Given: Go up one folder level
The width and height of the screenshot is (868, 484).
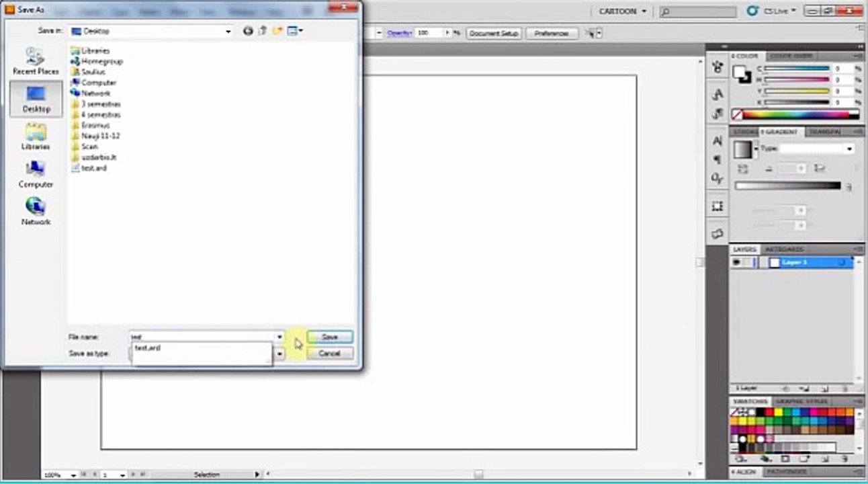Looking at the screenshot, I should coord(263,31).
